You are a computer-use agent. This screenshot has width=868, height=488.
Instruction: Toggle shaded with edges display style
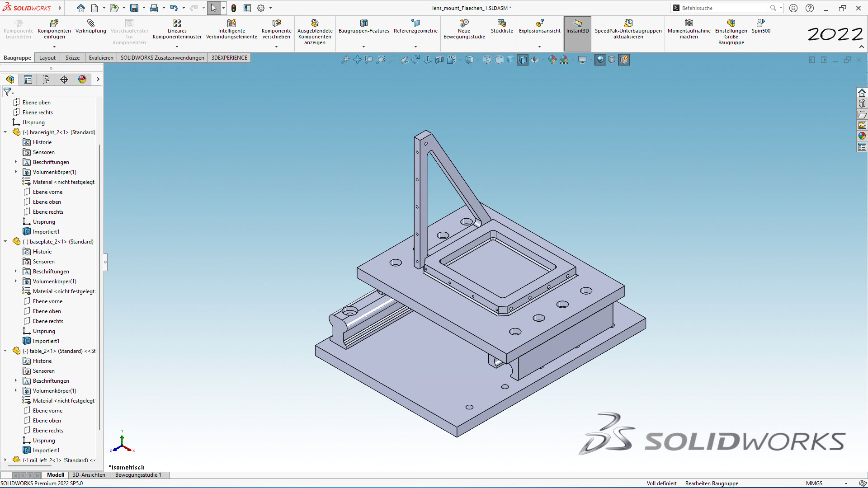(523, 60)
